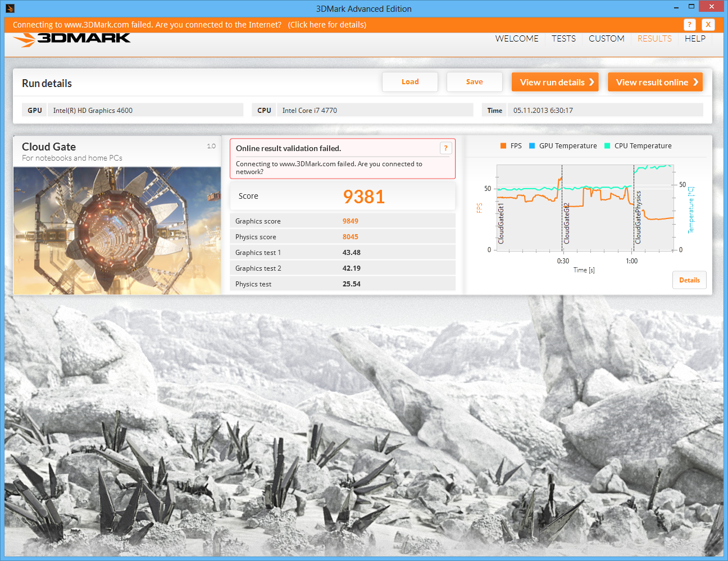Open the HELP tab

[x=695, y=39]
